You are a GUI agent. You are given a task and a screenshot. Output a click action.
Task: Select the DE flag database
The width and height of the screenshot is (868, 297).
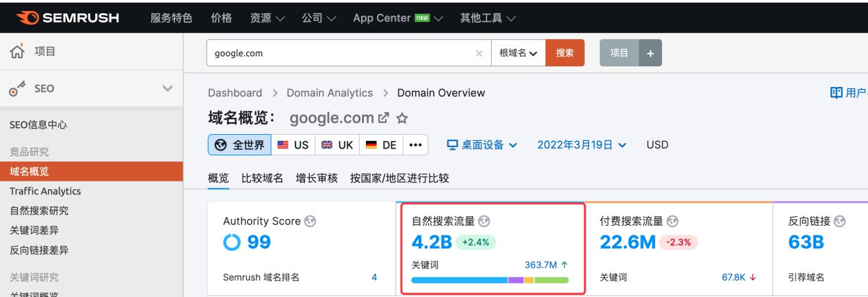click(381, 145)
